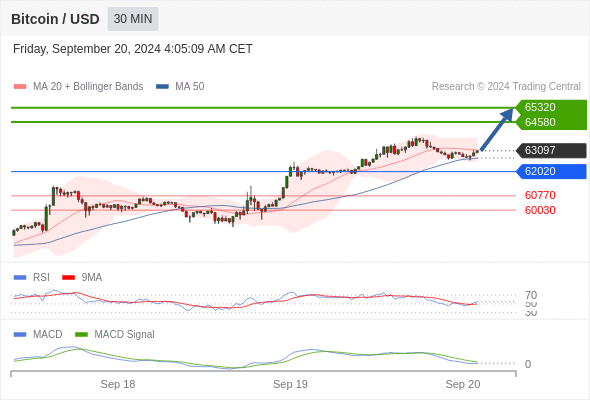Click the Research Trading Central copyright text
Screen dimensions: 590x400
pyautogui.click(x=506, y=87)
